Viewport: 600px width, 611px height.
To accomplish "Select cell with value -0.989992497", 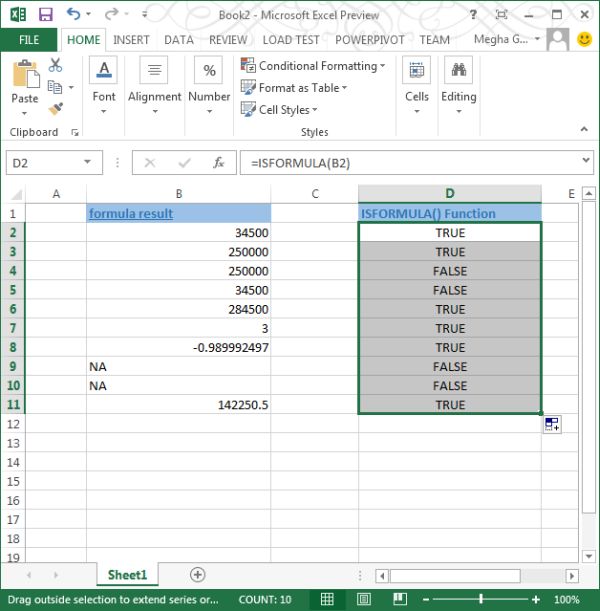I will pyautogui.click(x=178, y=347).
